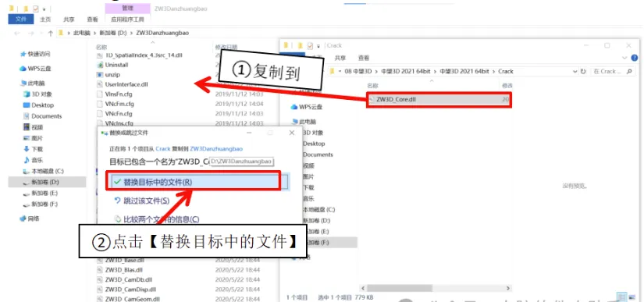Click the 管理 contextual tab header
This screenshot has width=644, height=302.
click(x=128, y=9)
